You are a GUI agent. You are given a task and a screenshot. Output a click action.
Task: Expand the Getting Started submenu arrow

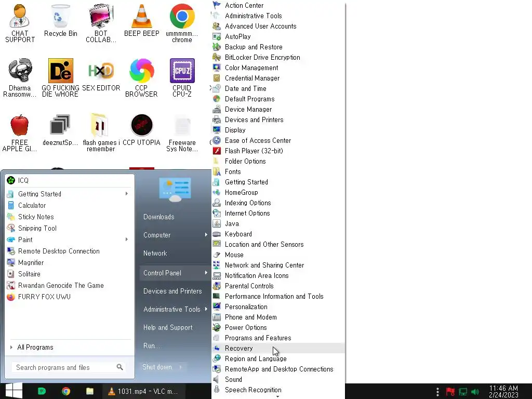click(127, 194)
